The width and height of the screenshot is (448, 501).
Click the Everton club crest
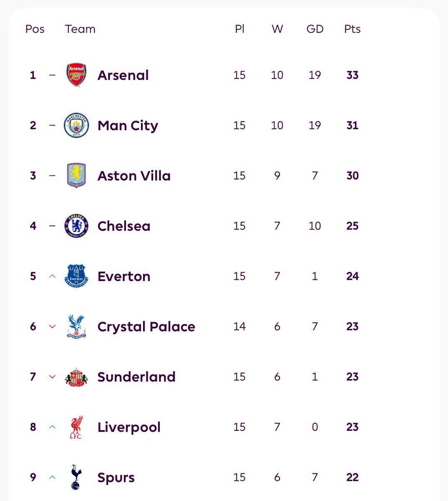tap(76, 276)
